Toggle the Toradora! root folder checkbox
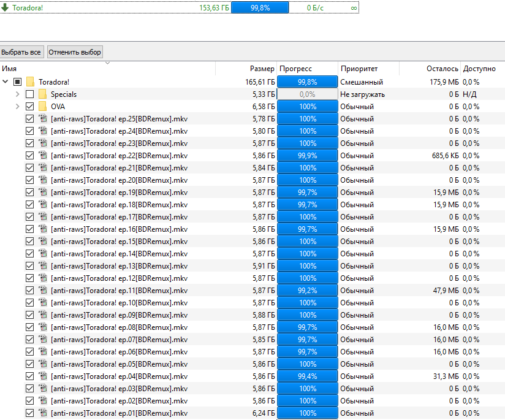 coord(17,82)
